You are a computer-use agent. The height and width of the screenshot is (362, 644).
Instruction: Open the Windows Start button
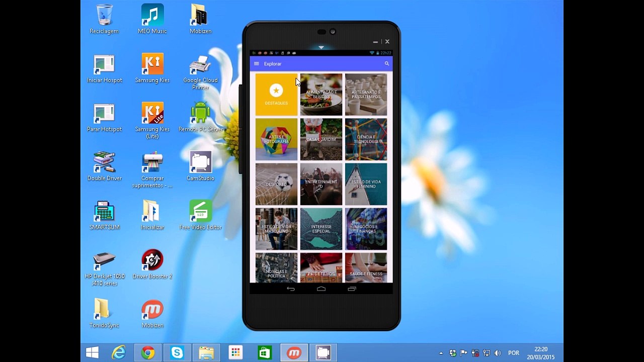point(92,352)
